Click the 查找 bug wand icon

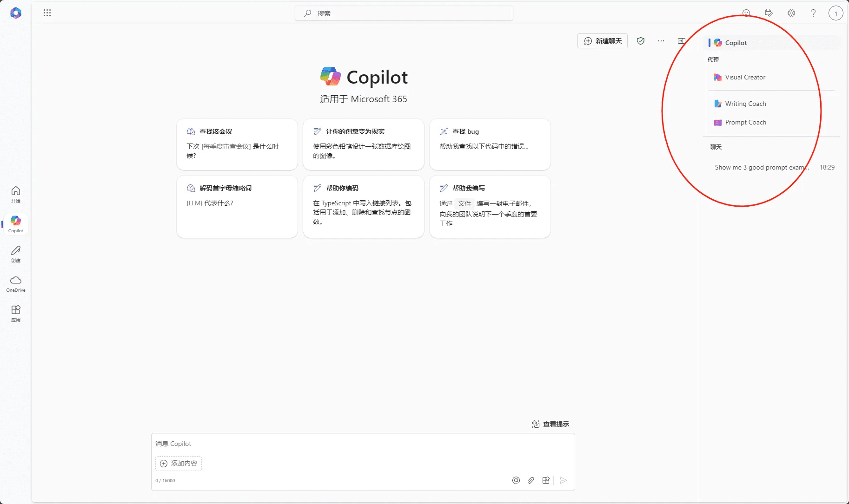pos(444,131)
